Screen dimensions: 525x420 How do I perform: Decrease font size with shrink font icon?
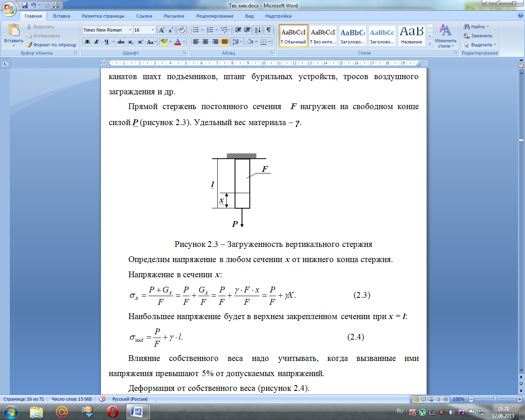pos(171,30)
